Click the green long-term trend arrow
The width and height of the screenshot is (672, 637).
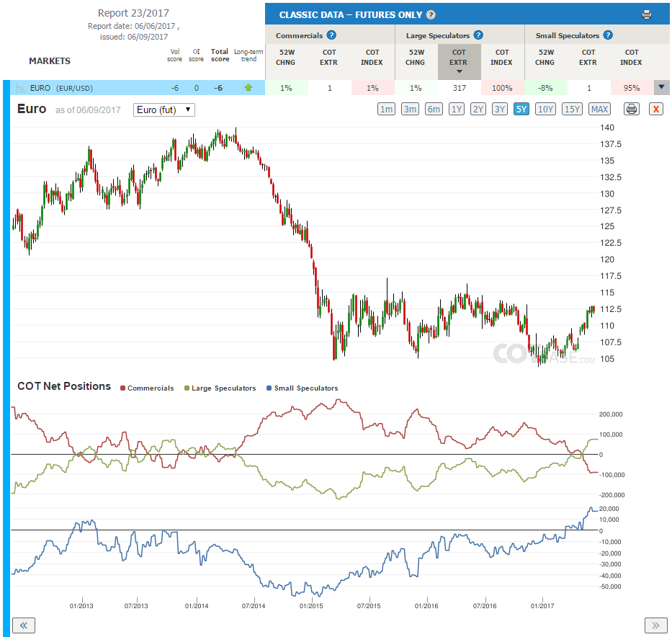click(x=248, y=87)
